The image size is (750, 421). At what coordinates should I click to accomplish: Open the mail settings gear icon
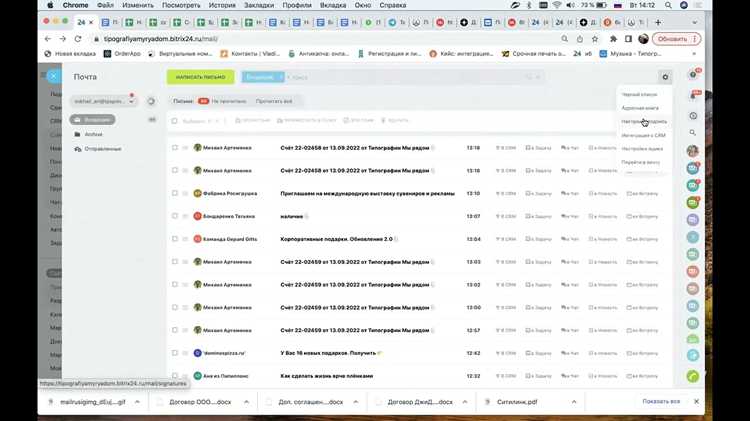pos(665,77)
